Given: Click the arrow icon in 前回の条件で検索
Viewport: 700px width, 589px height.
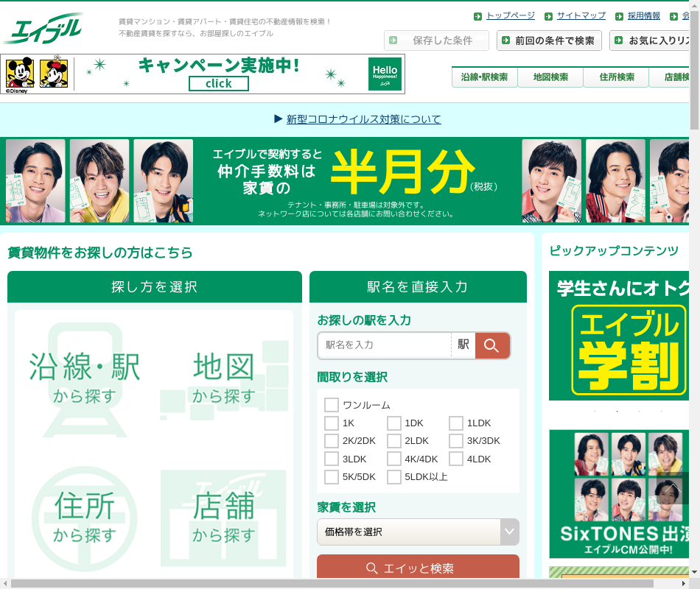Looking at the screenshot, I should pyautogui.click(x=505, y=40).
